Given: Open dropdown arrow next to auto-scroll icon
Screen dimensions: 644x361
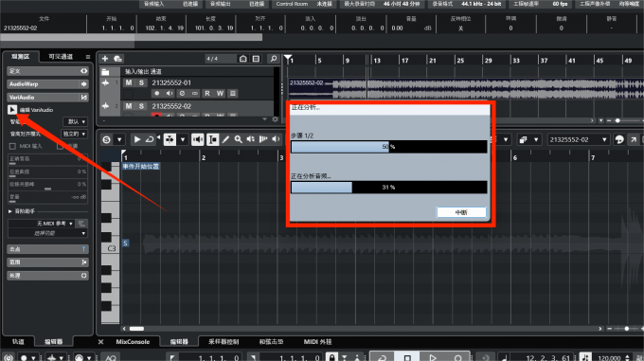Looking at the screenshot, I should click(x=183, y=139).
